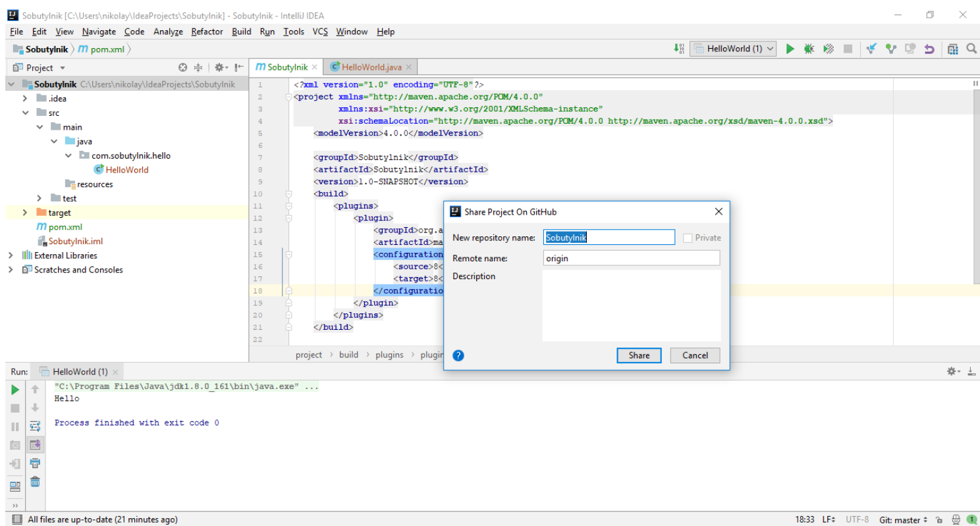Expand Scratches and Consoles node
This screenshot has height=526, width=980.
click(x=11, y=270)
